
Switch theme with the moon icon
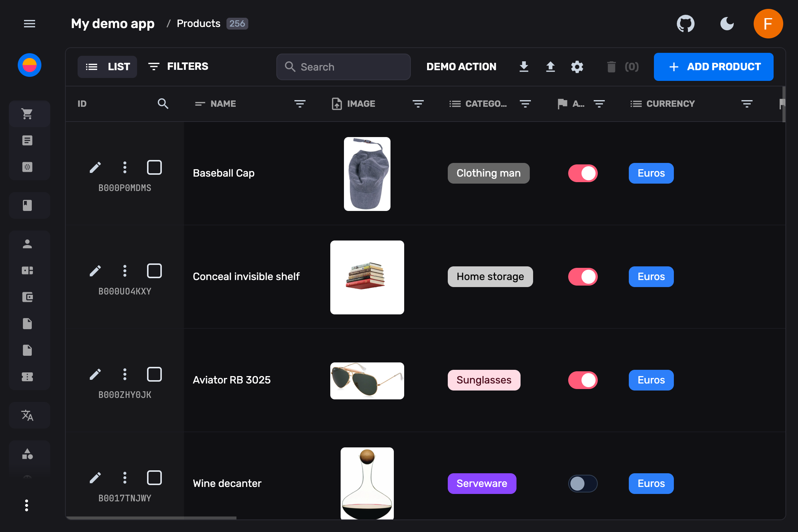coord(727,24)
